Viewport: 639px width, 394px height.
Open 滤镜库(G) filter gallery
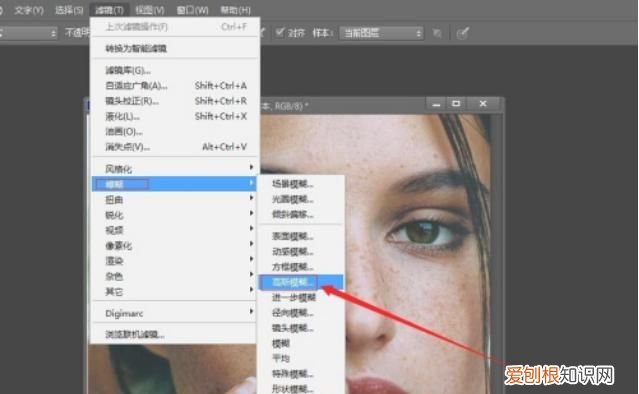point(175,70)
